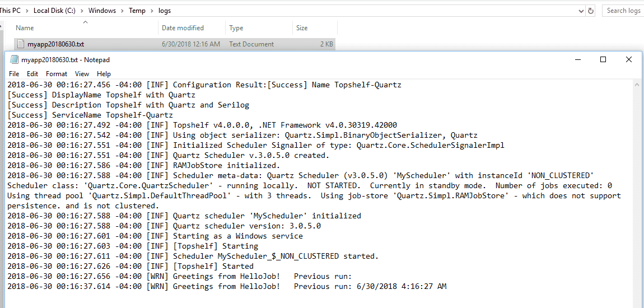The width and height of the screenshot is (644, 308).
Task: Sort files by Name column
Action: (86, 28)
